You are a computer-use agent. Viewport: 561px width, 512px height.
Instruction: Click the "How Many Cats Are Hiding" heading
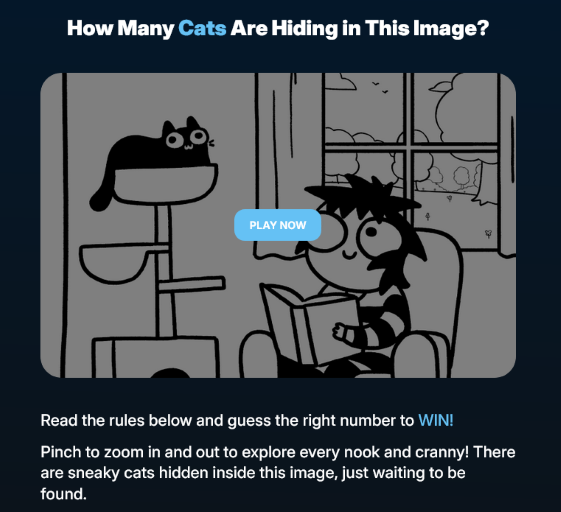tap(278, 28)
